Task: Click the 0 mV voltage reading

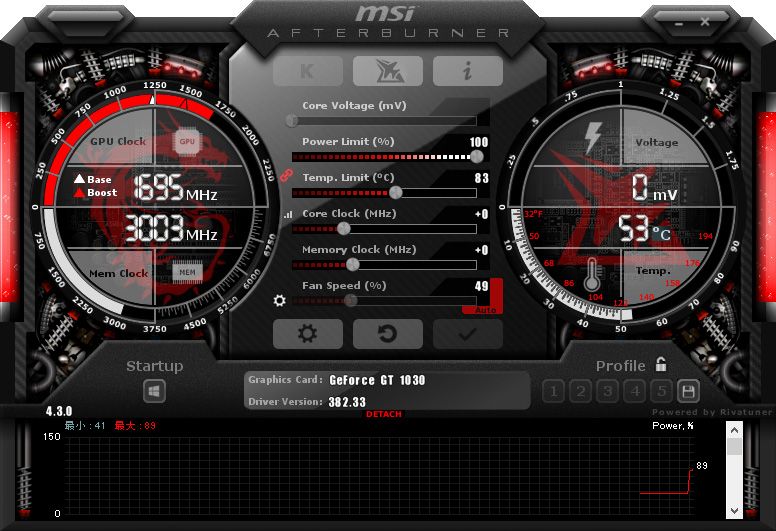Action: pos(654,188)
